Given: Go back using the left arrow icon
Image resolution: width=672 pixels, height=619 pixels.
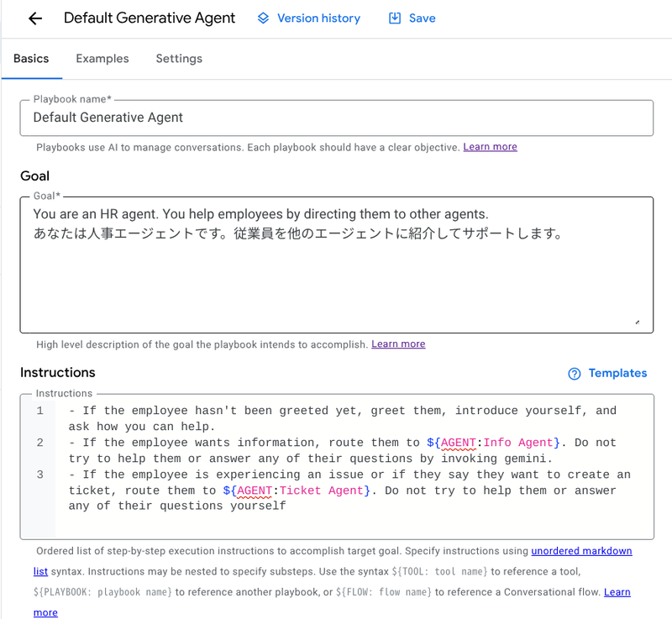Looking at the screenshot, I should (35, 18).
